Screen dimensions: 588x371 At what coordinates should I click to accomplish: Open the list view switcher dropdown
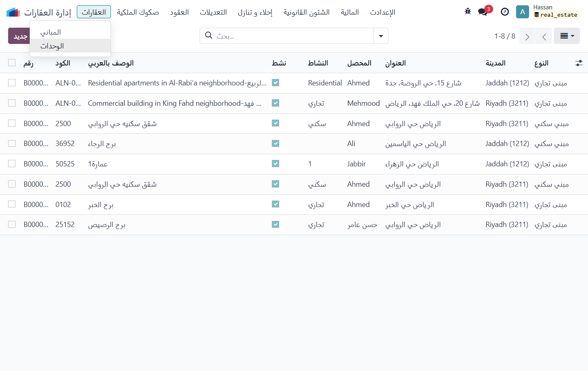(x=567, y=36)
